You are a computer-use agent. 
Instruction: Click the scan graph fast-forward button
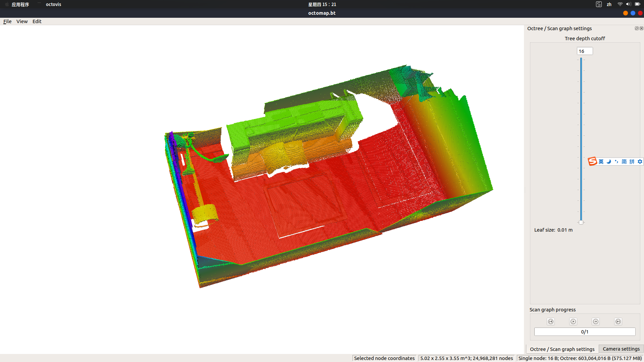click(596, 321)
